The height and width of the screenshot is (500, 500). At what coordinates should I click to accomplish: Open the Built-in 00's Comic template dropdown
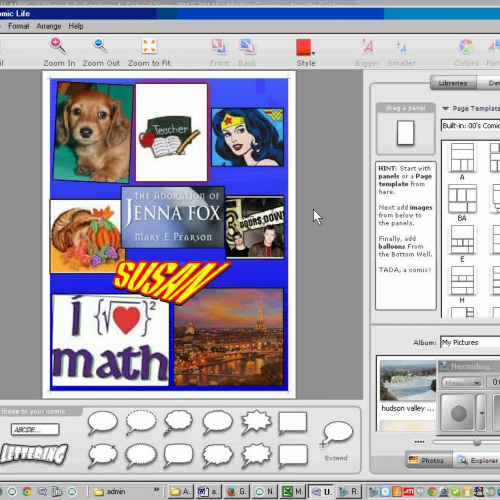point(470,125)
